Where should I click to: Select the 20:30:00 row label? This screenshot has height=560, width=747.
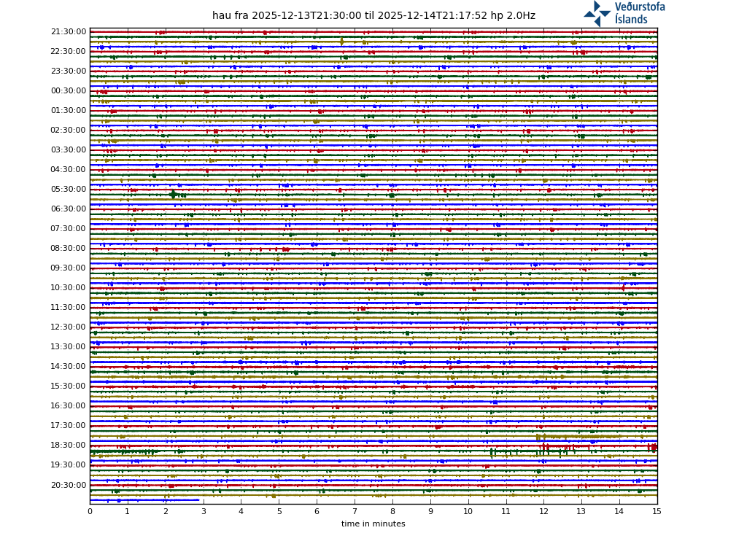[69, 485]
